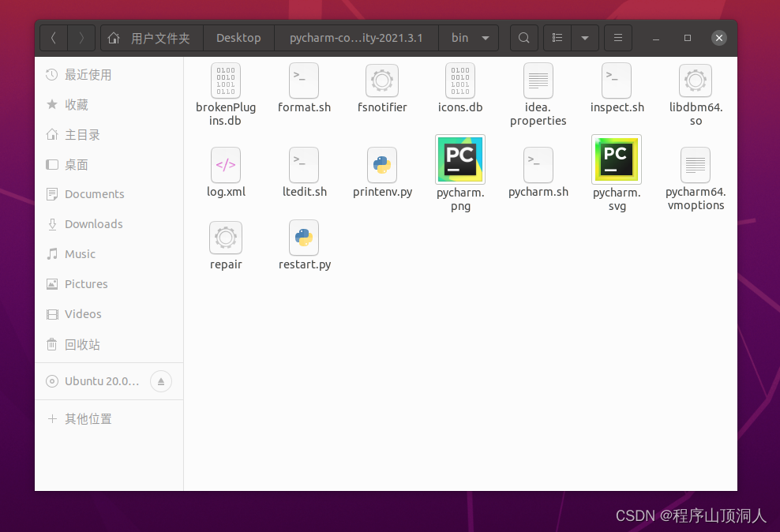Select the inspect.sh script icon
The image size is (780, 532).
tap(617, 80)
